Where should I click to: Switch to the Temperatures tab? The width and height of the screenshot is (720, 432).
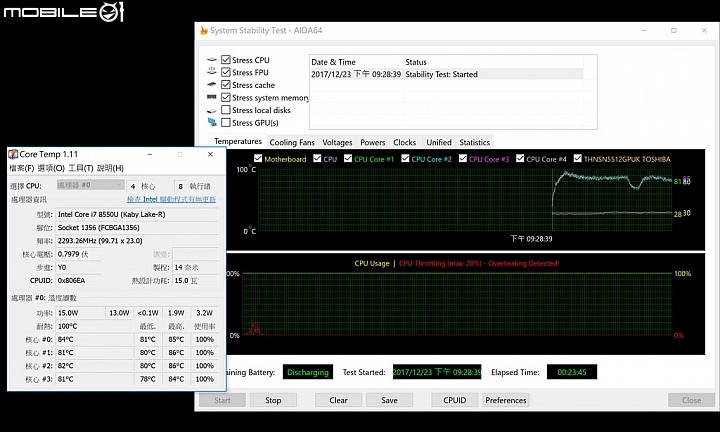pos(238,141)
